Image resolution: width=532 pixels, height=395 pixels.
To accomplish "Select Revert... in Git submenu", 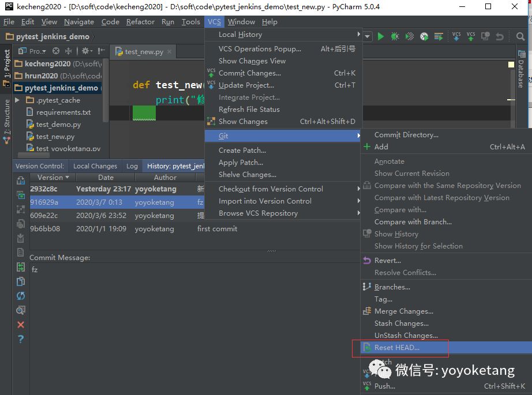I will click(x=446, y=261).
